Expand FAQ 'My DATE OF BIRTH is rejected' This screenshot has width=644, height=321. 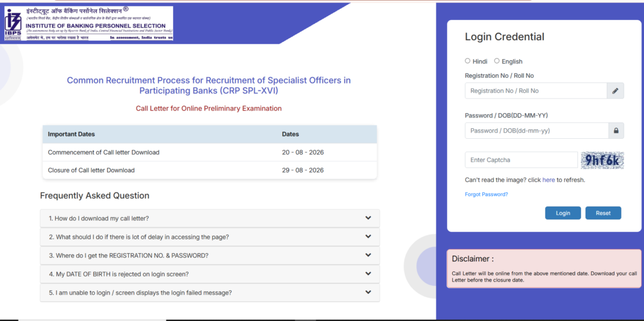210,274
